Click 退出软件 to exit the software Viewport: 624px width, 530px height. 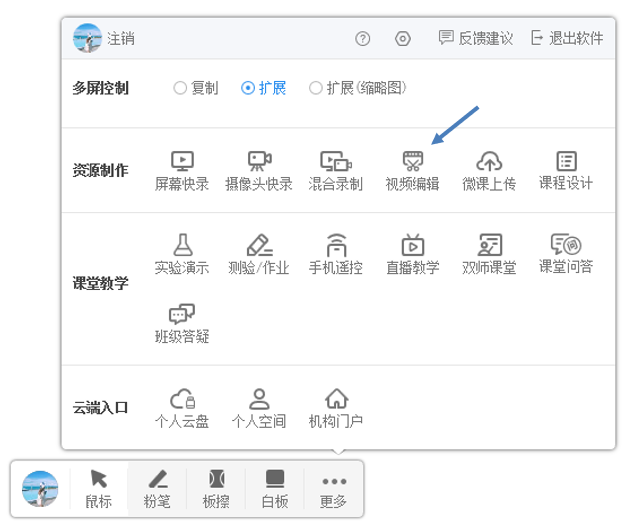coord(567,39)
